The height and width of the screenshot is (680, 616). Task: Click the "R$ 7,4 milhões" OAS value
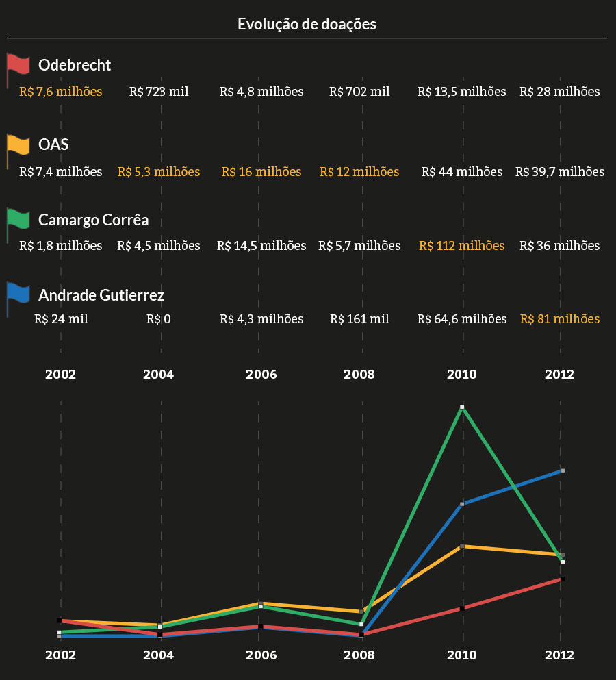[x=61, y=172]
